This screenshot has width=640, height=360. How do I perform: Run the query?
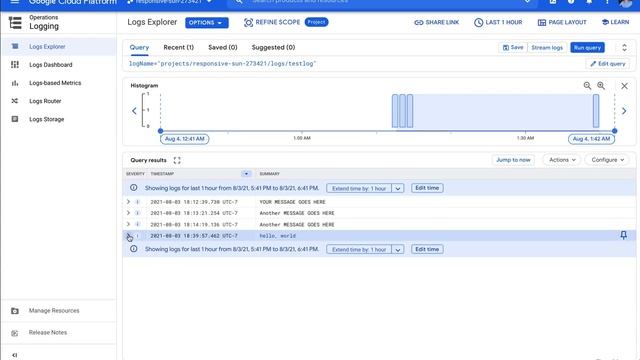point(587,47)
